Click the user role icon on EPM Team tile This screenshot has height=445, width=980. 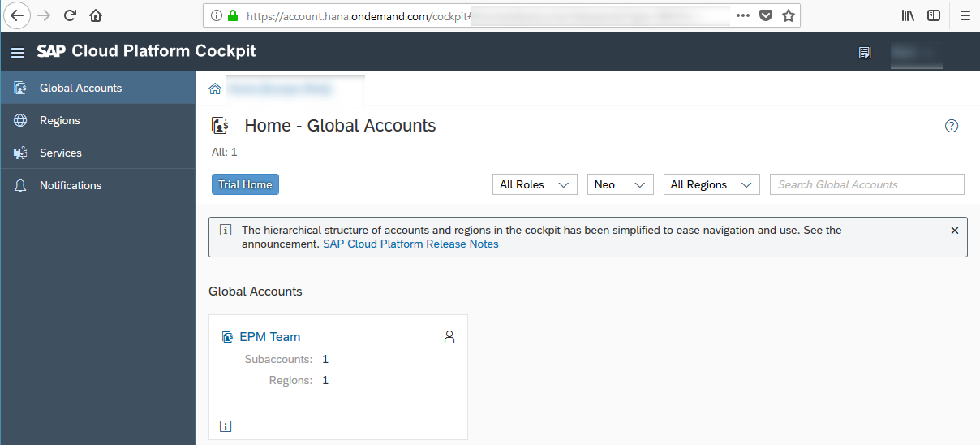pyautogui.click(x=449, y=337)
